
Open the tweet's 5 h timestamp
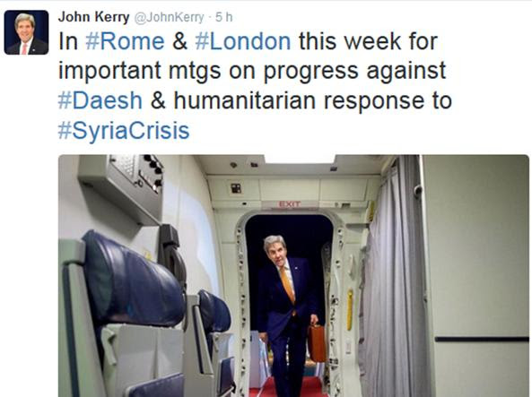click(224, 17)
